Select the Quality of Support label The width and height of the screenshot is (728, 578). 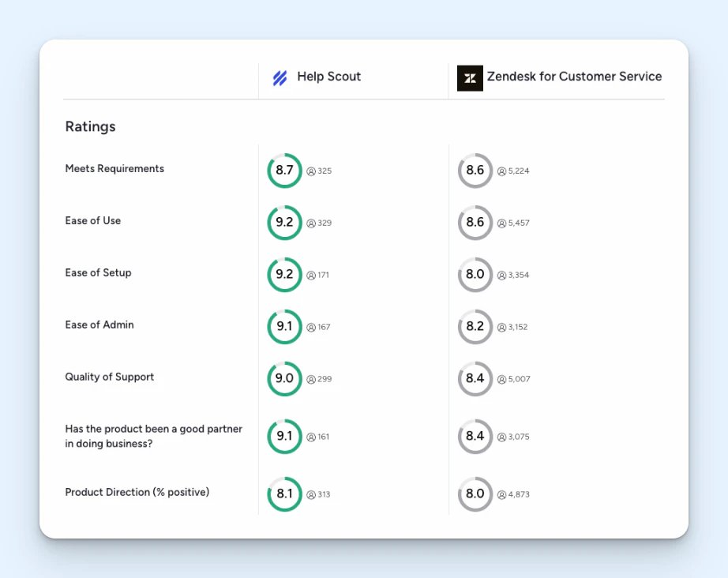[110, 377]
